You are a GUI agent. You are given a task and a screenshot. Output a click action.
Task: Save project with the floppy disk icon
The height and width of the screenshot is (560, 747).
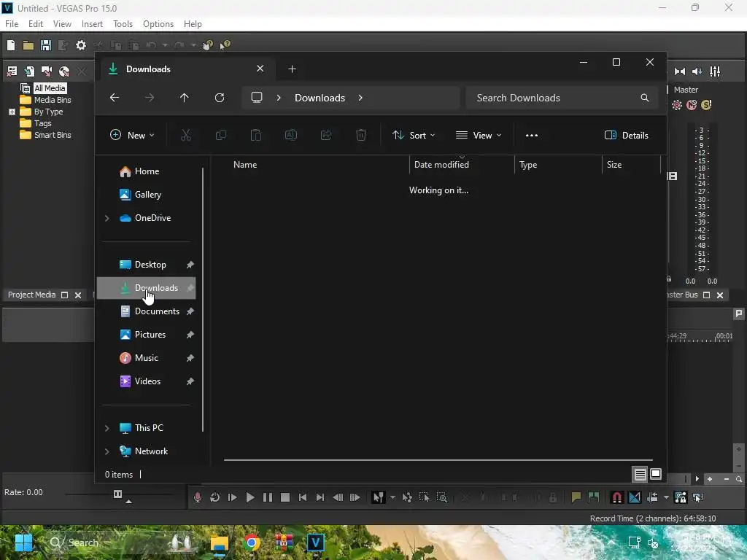pyautogui.click(x=46, y=45)
